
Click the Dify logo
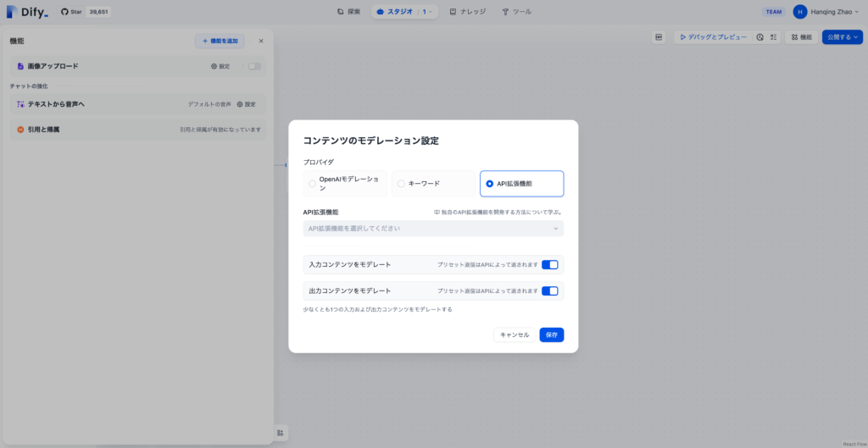pos(26,12)
